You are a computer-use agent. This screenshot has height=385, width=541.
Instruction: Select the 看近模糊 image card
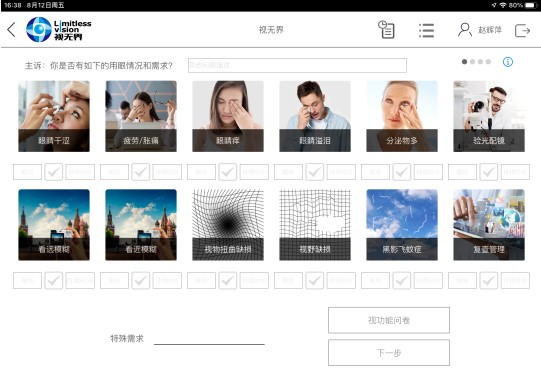[x=141, y=225]
